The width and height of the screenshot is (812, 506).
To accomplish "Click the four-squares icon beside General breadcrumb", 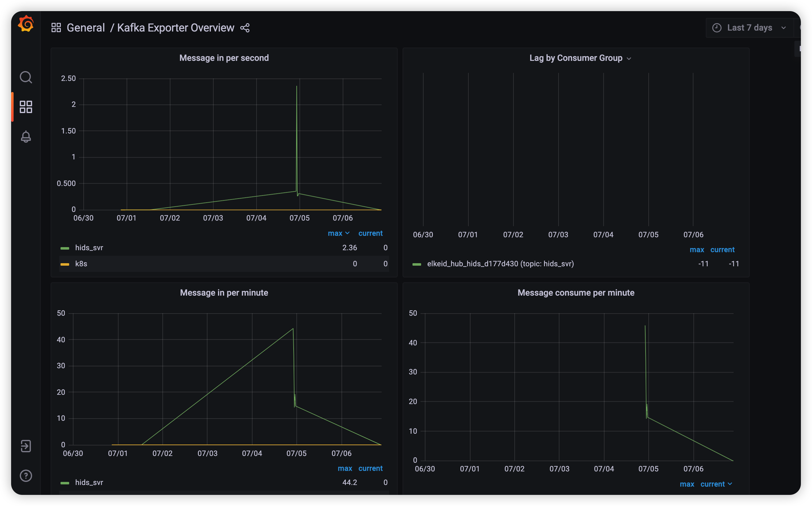I will [x=56, y=27].
